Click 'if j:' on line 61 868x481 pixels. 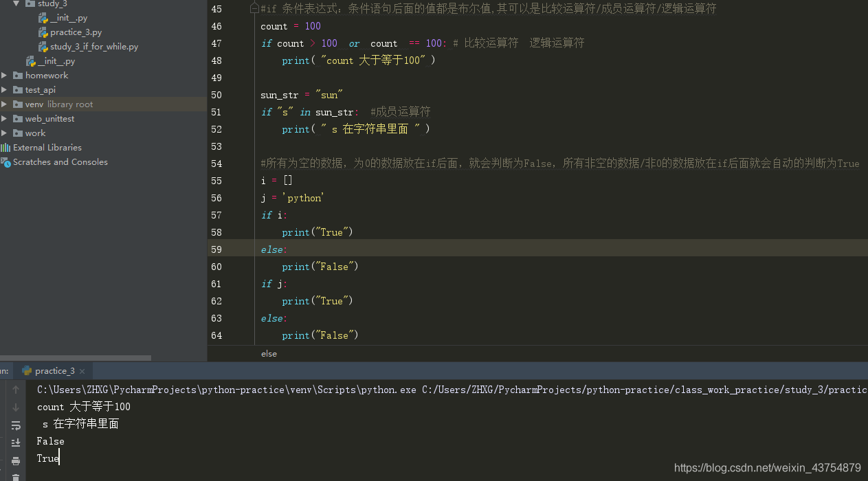[274, 284]
